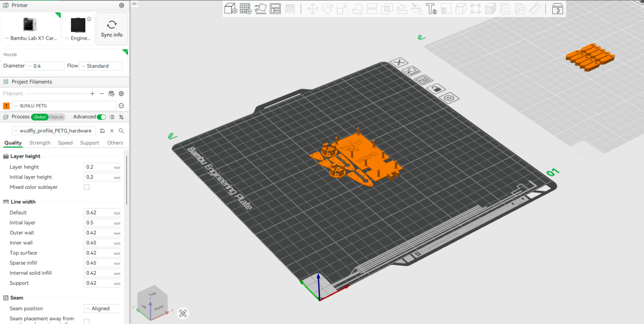Screen dimensions: 644x324
Task: Auto-orient objects on plate 01 via plate icon
Action: coord(412,71)
